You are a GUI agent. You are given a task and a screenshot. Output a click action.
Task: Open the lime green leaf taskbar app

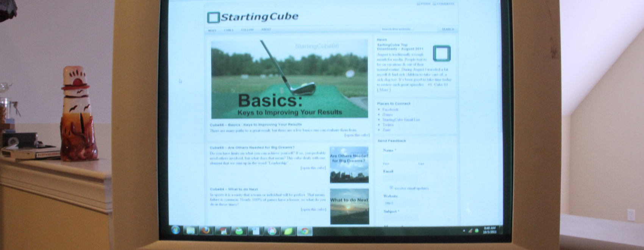point(288,231)
